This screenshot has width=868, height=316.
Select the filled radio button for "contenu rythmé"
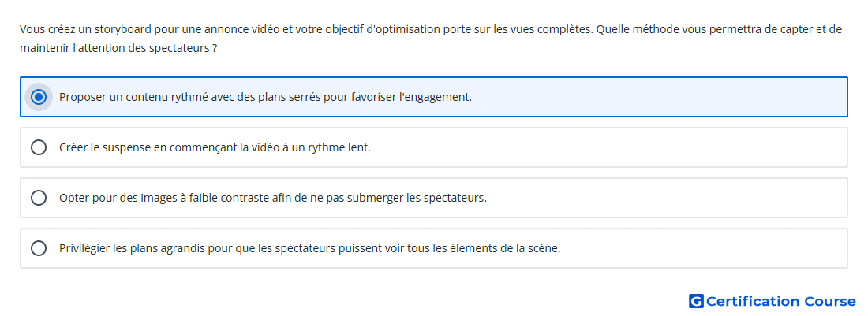39,97
